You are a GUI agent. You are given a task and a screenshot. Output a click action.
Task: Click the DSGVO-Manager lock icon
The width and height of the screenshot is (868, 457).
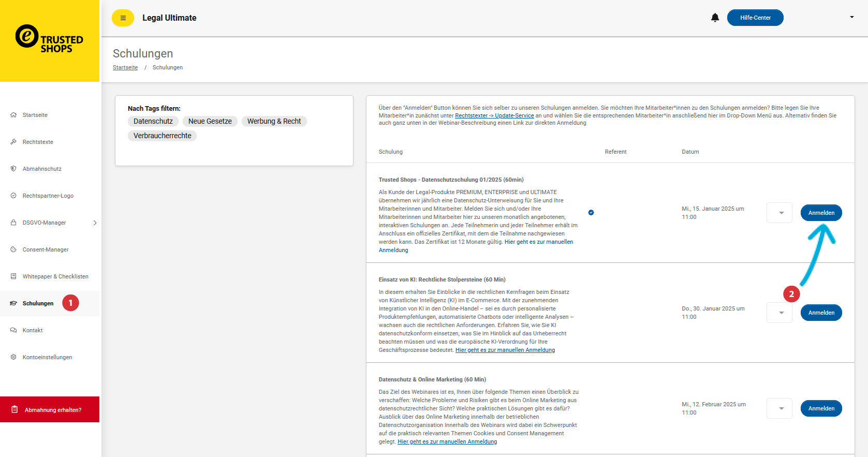(13, 223)
